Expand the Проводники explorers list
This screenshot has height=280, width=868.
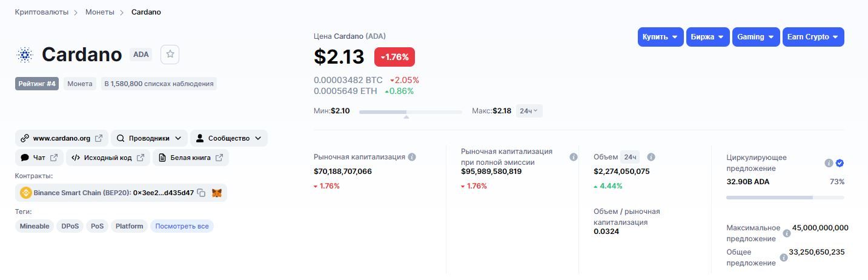coord(148,138)
